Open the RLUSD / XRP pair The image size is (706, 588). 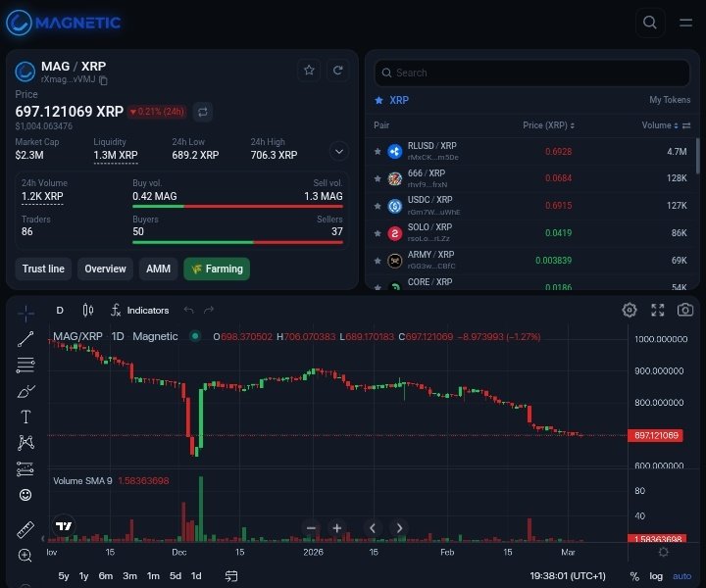pyautogui.click(x=531, y=152)
